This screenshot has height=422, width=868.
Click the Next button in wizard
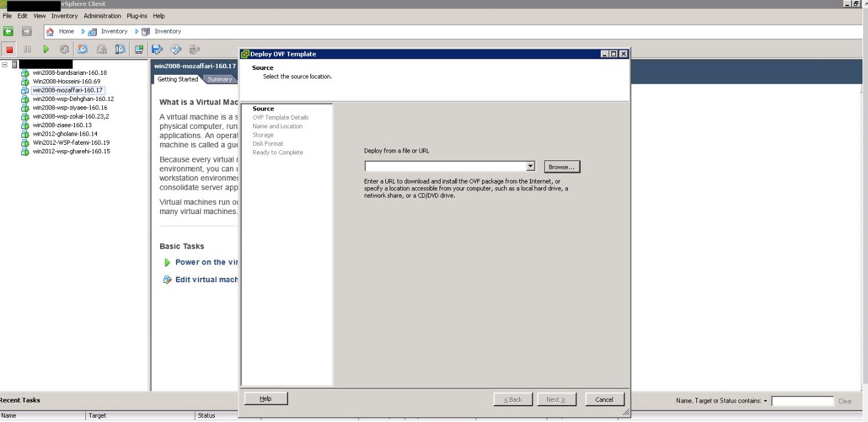(x=556, y=400)
